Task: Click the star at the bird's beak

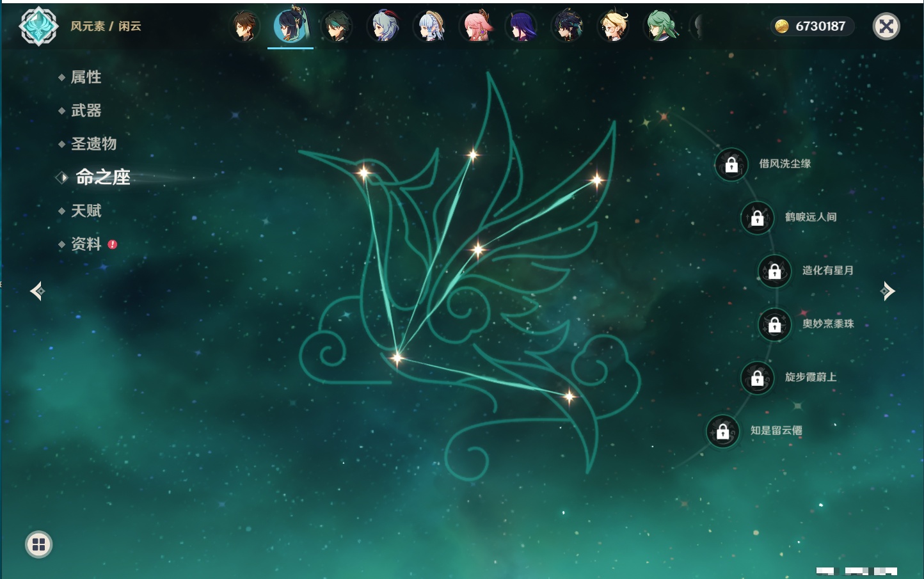Action: pyautogui.click(x=363, y=173)
